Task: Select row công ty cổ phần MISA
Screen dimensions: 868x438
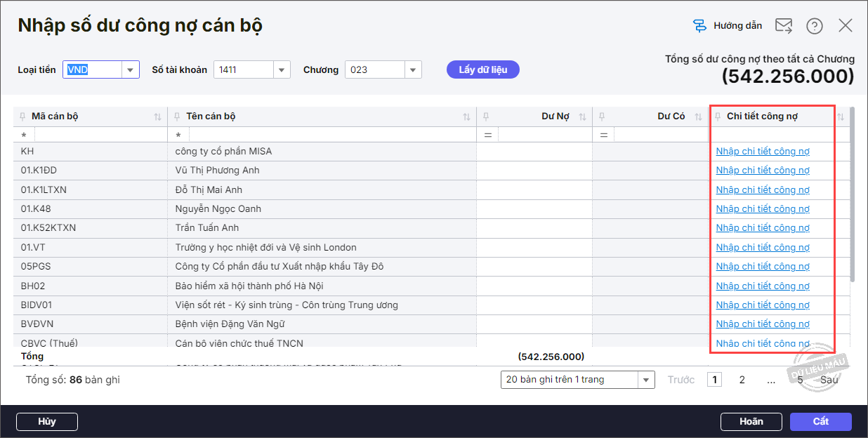Action: point(431,151)
